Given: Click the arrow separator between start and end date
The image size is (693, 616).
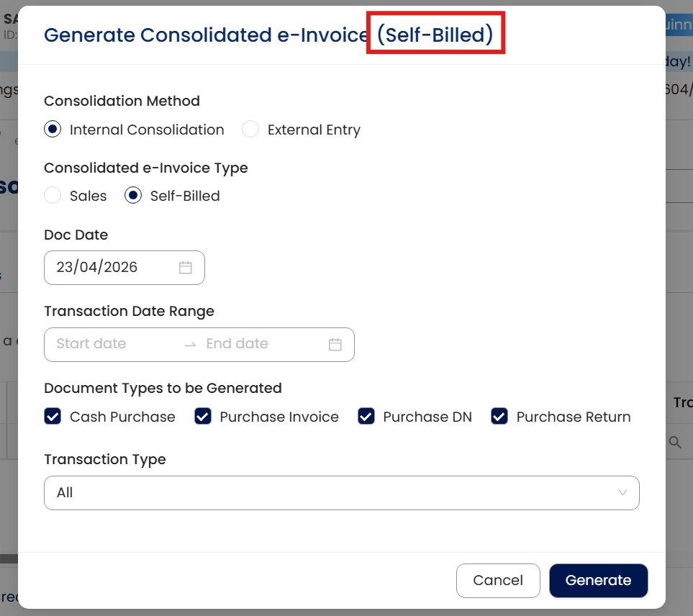Looking at the screenshot, I should tap(190, 345).
